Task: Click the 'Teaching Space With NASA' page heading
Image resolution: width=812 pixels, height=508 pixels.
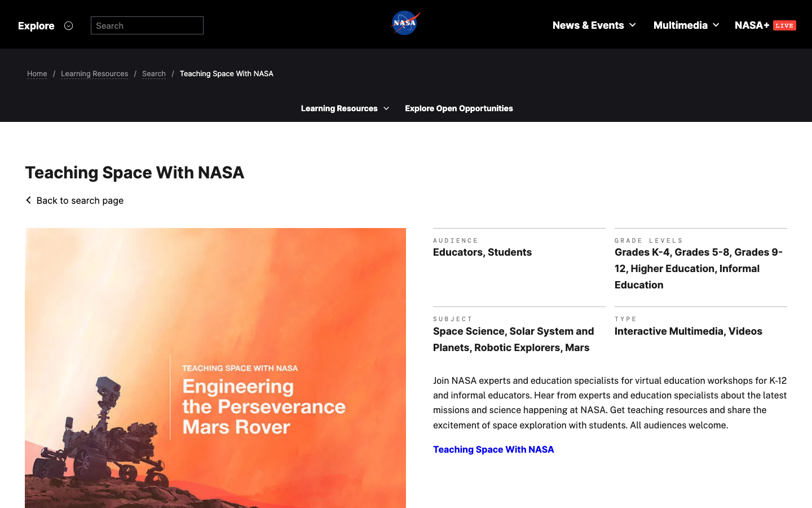Action: (135, 172)
